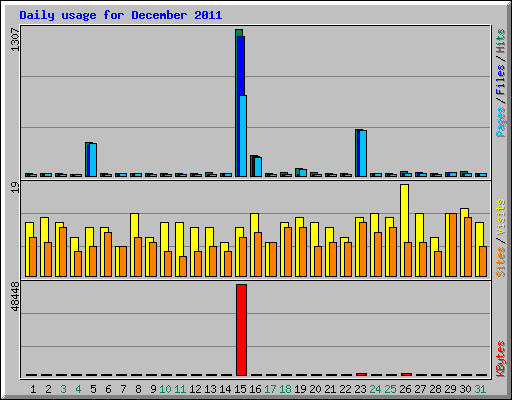Click the orange "Sites" legend label

pyautogui.click(x=501, y=262)
